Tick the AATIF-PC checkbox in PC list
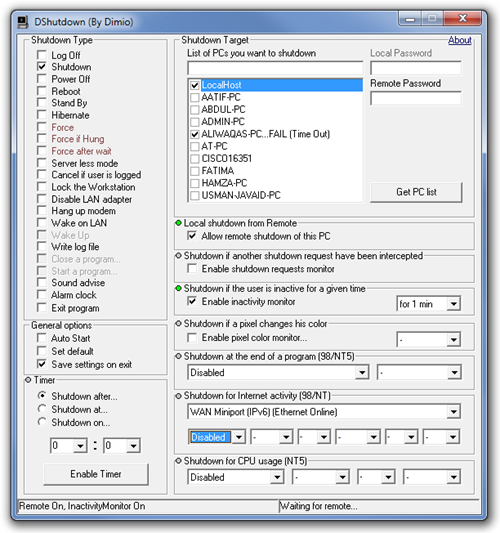The width and height of the screenshot is (500, 533). [x=194, y=98]
